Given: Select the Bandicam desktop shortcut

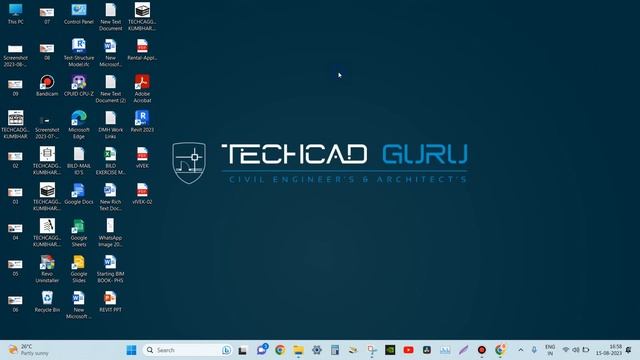Looking at the screenshot, I should pyautogui.click(x=47, y=86).
